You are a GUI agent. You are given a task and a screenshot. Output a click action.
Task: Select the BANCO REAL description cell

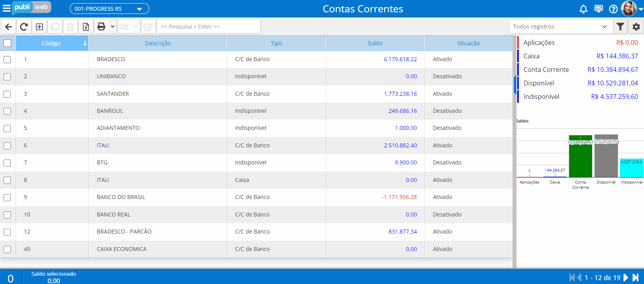[x=157, y=214]
